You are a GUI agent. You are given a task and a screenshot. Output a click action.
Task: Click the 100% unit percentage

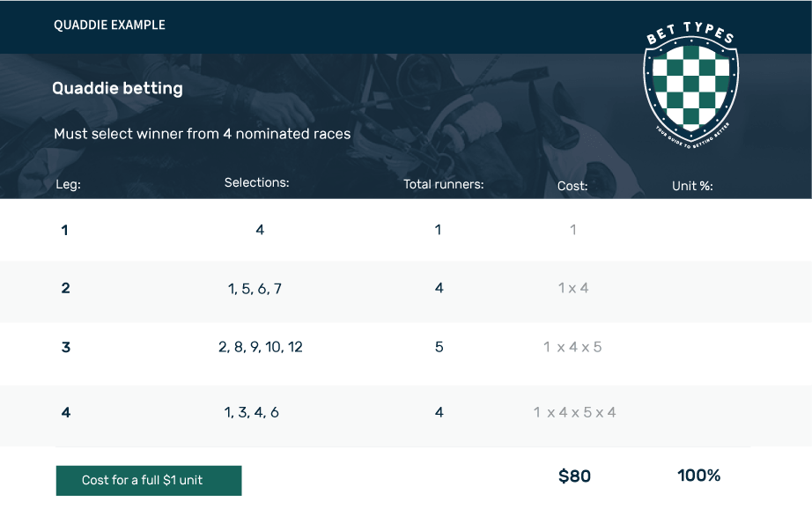[x=698, y=476]
